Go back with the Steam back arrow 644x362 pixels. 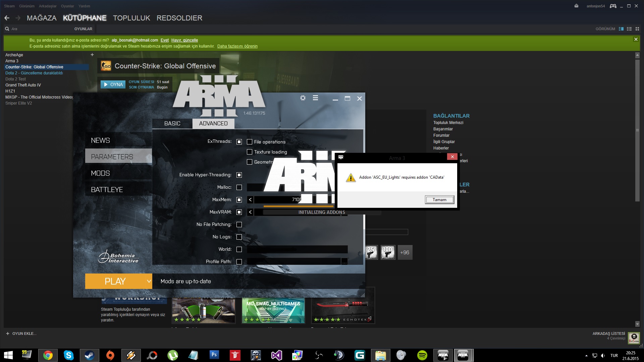click(7, 18)
